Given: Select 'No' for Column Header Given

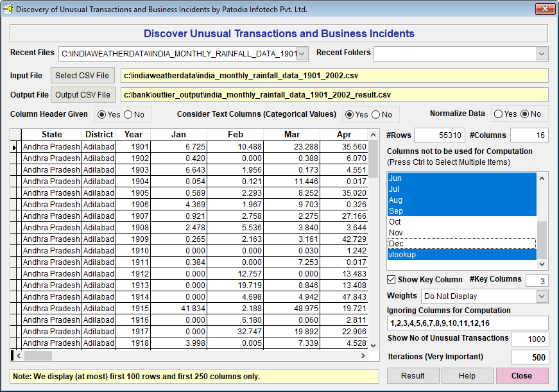Looking at the screenshot, I should (x=128, y=115).
